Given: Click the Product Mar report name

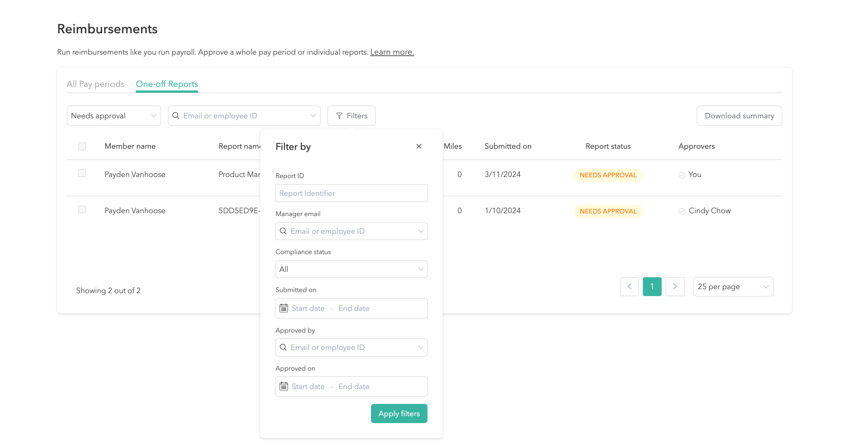Looking at the screenshot, I should point(239,174).
